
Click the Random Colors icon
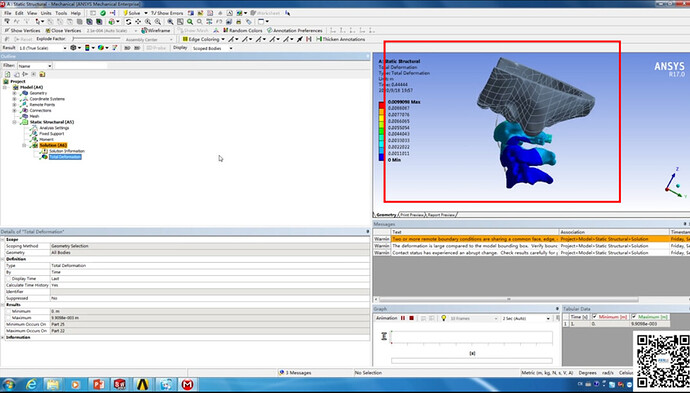click(x=226, y=30)
